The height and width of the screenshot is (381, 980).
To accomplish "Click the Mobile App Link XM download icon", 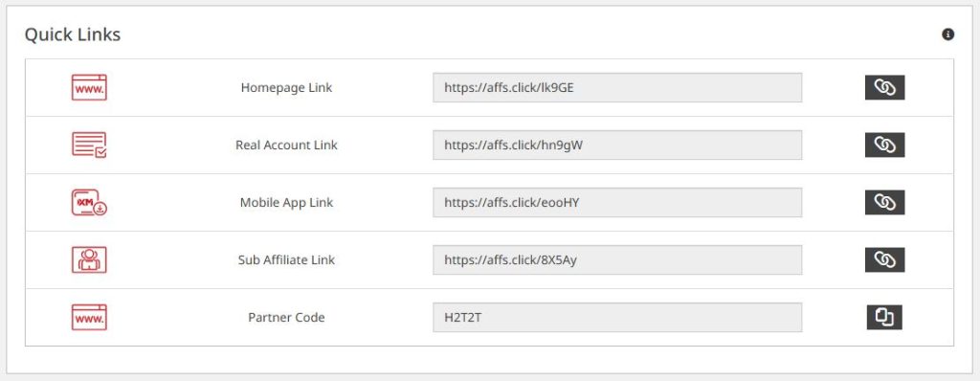I will point(89,203).
